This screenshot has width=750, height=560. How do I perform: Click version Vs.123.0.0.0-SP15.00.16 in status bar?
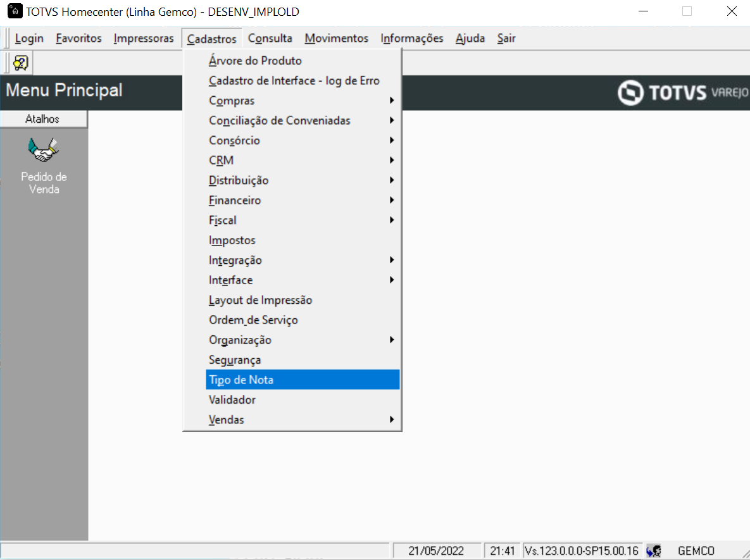(582, 551)
